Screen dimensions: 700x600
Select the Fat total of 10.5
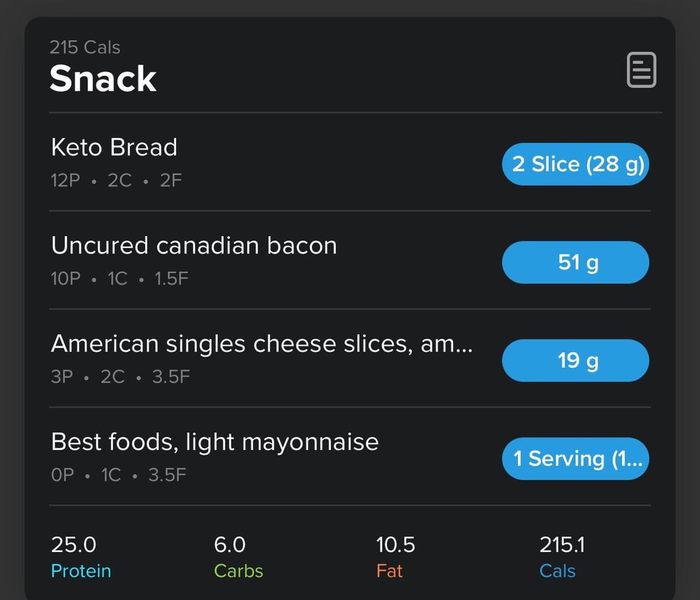click(395, 557)
